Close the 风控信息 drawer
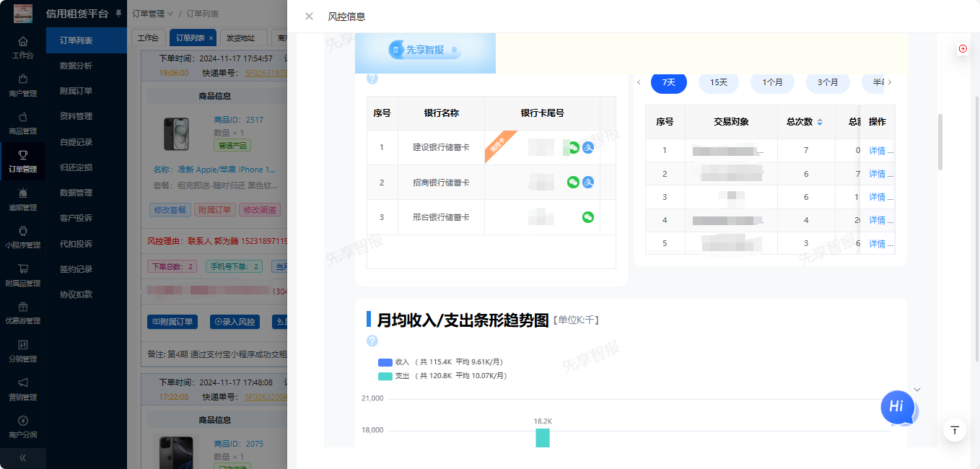The width and height of the screenshot is (980, 469). coord(309,17)
